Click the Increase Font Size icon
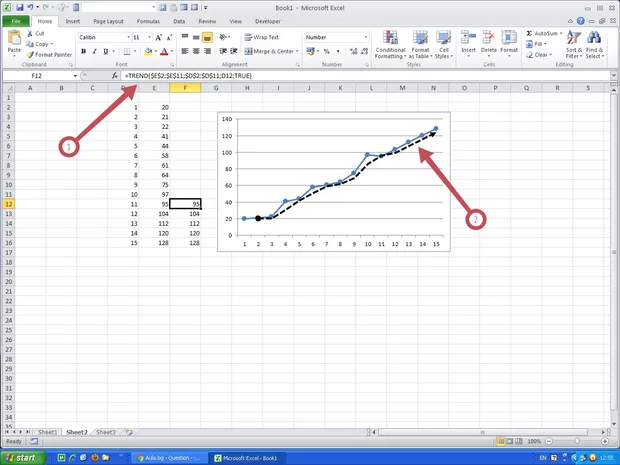This screenshot has height=465, width=620. click(158, 38)
